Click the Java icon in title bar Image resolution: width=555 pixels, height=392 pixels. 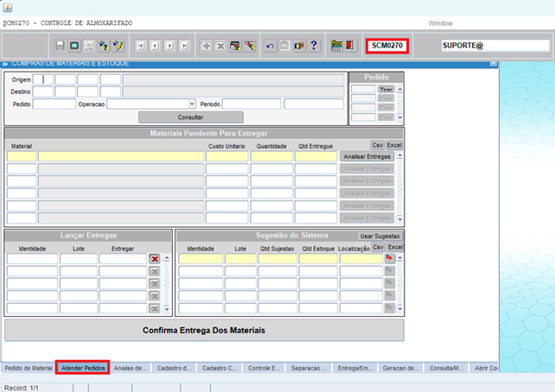click(8, 8)
